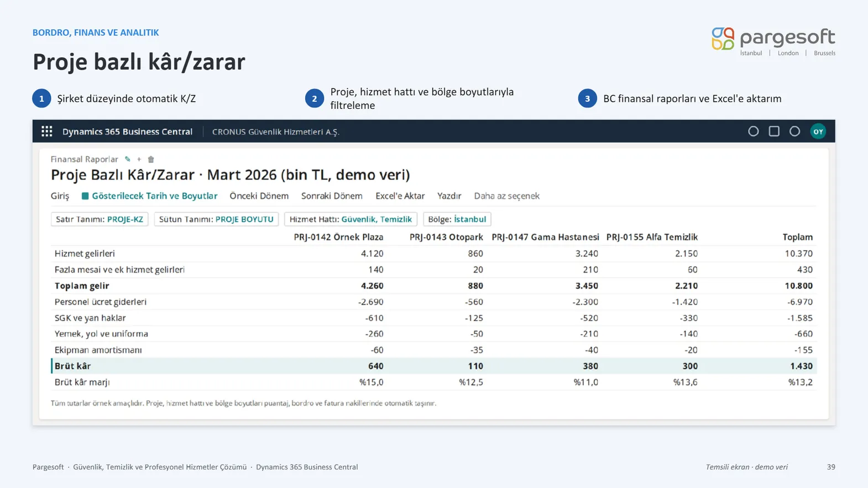Image resolution: width=868 pixels, height=488 pixels.
Task: Click the Finansal Raporlar breadcrumb
Action: coord(84,159)
